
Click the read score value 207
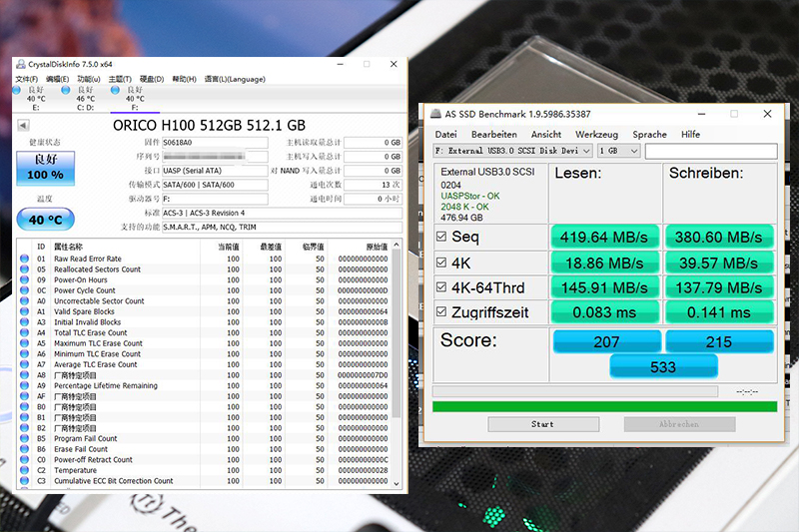pos(606,341)
